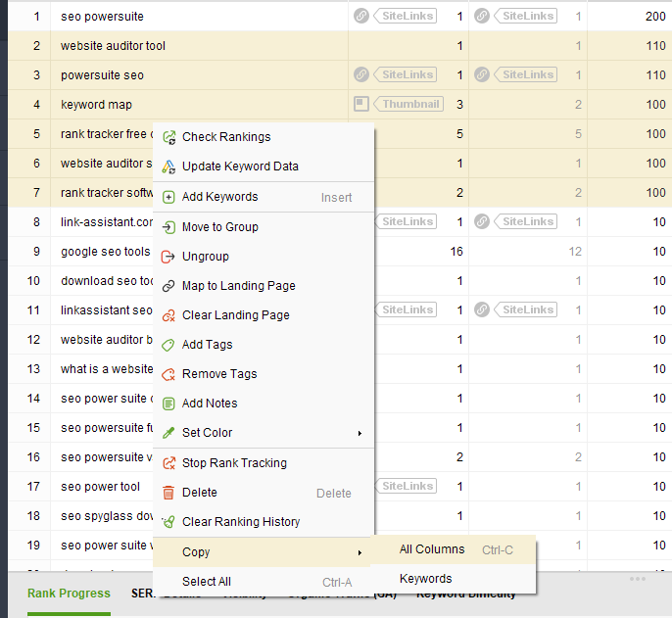672x618 pixels.
Task: Switch to the Rank Progress tab
Action: [x=69, y=594]
